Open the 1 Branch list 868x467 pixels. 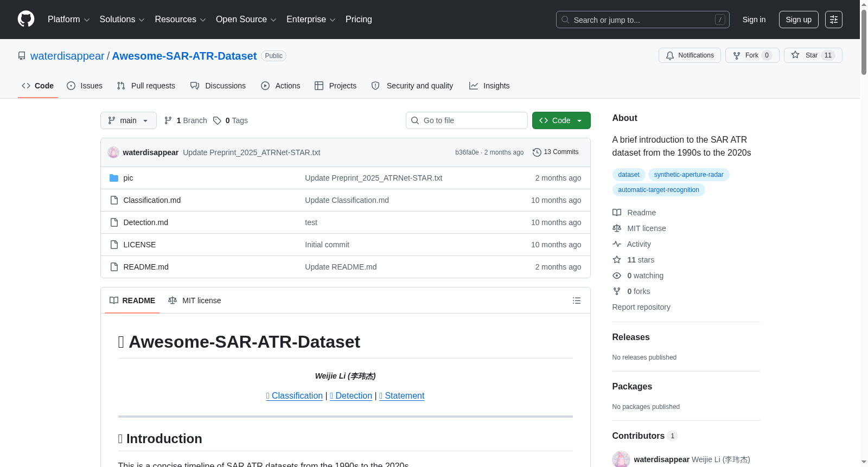pos(186,120)
